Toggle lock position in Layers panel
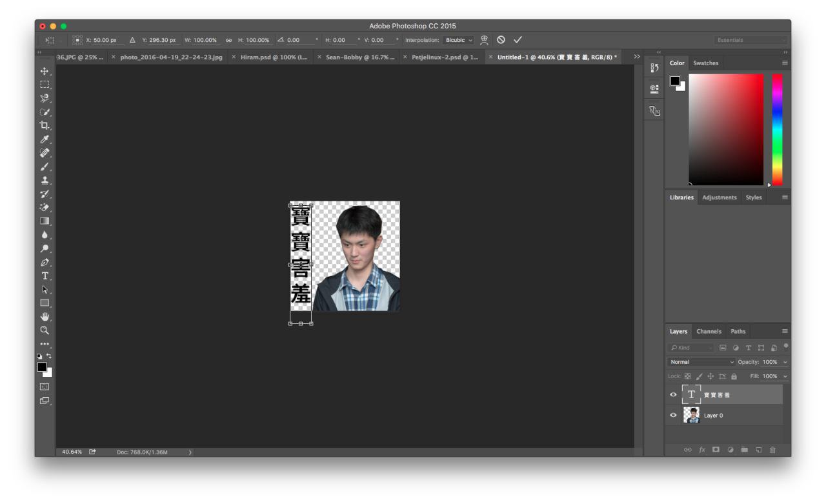826x504 pixels. coord(711,376)
